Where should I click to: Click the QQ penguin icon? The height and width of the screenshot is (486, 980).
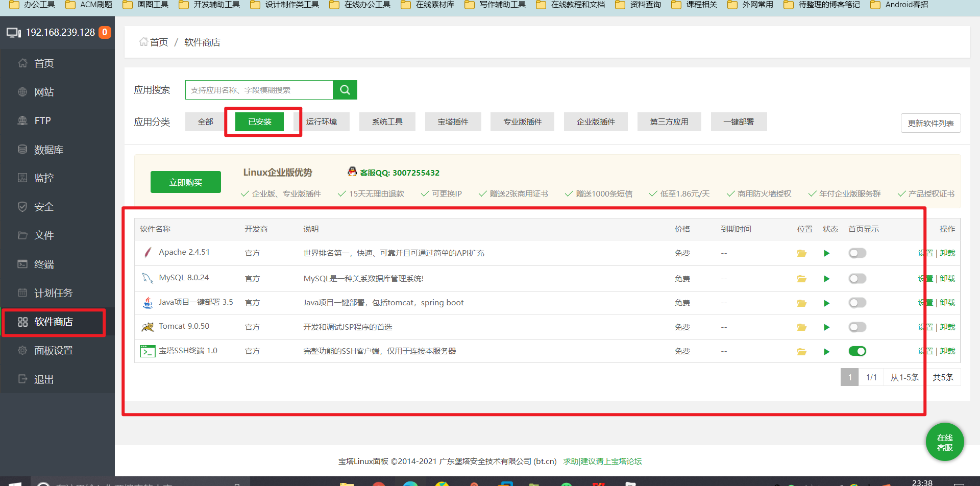click(x=352, y=172)
